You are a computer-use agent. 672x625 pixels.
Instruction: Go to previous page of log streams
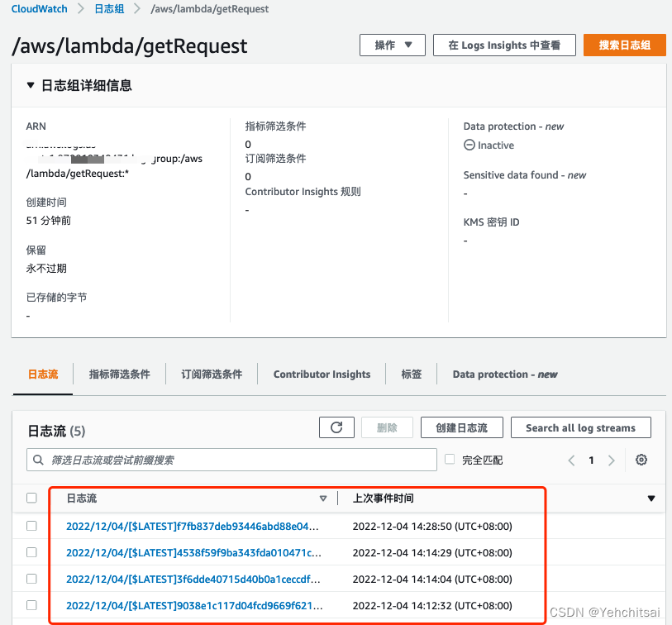[x=571, y=460]
